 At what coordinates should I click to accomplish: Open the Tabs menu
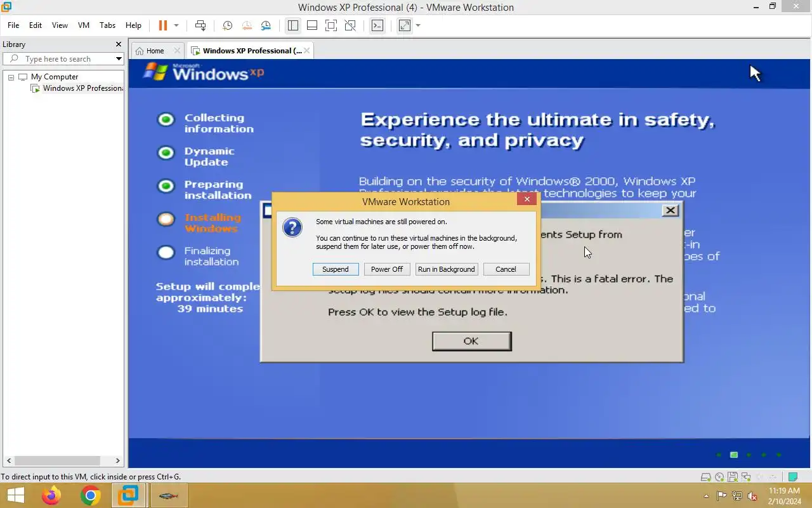point(108,25)
